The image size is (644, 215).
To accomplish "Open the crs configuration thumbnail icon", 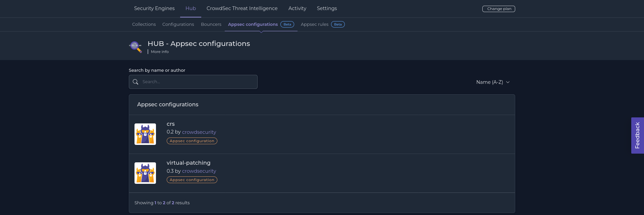I will click(x=145, y=134).
